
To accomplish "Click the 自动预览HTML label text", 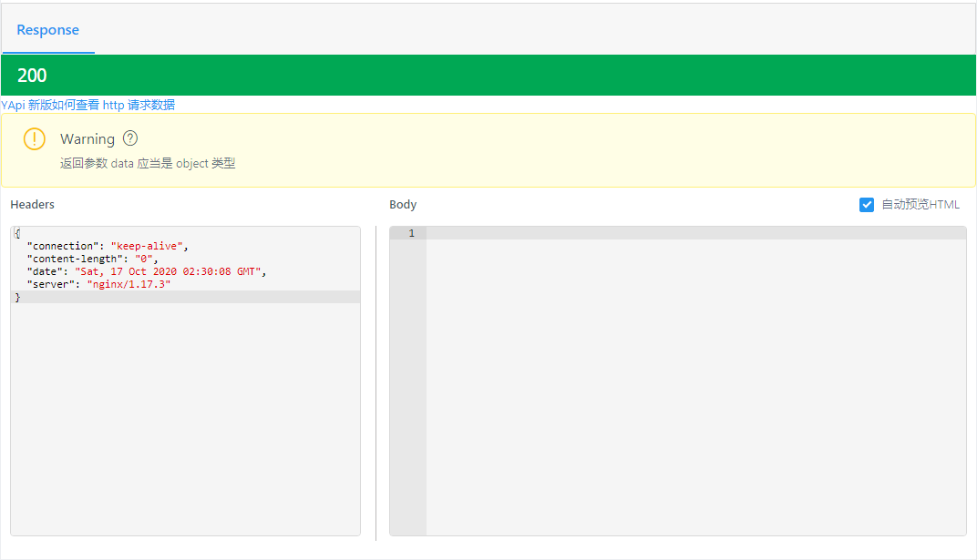I will pos(920,205).
